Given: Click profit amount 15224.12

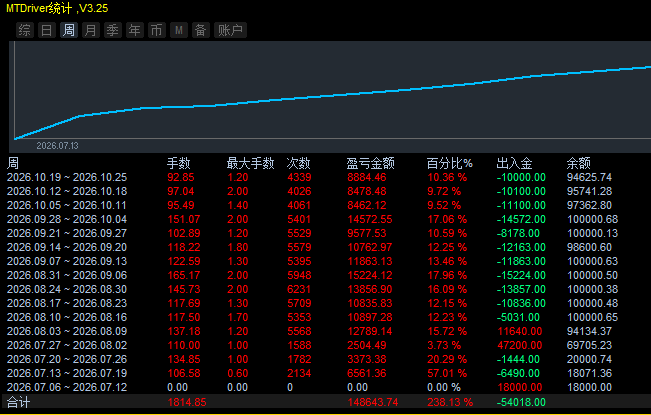Looking at the screenshot, I should pyautogui.click(x=370, y=275).
